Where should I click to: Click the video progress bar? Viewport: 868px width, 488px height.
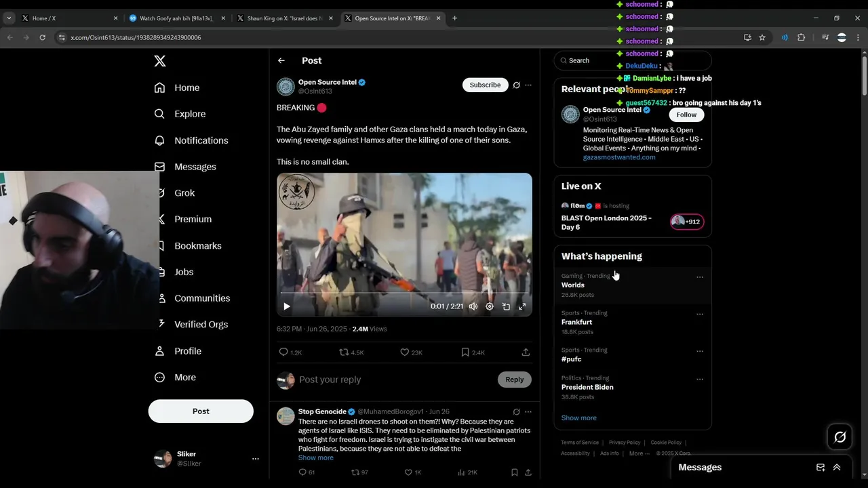tap(404, 293)
